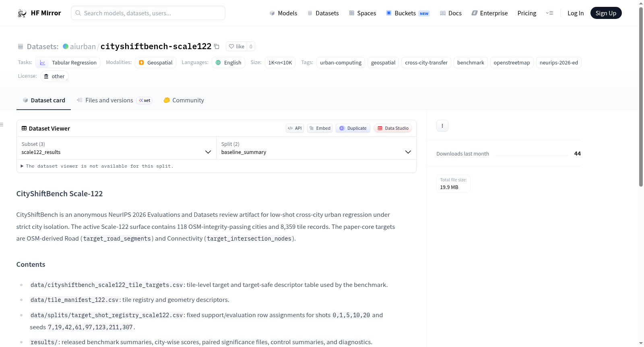
Task: Go to Models in top navigation
Action: click(283, 13)
